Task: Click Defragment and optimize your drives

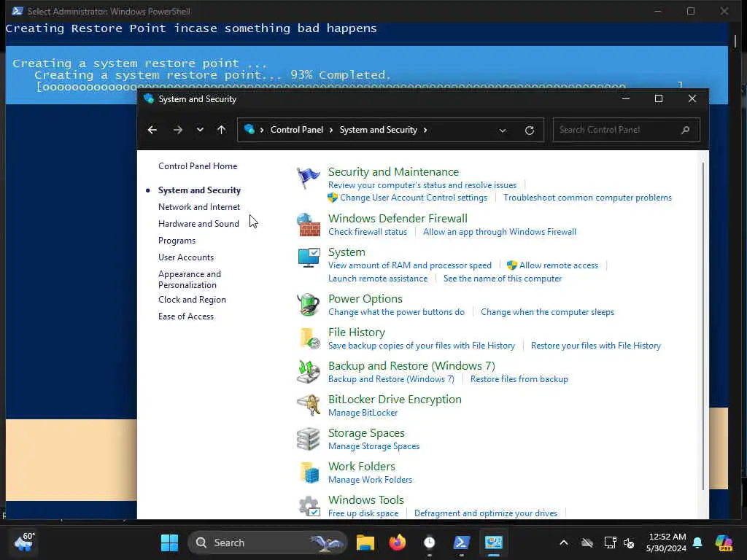Action: 485,513
